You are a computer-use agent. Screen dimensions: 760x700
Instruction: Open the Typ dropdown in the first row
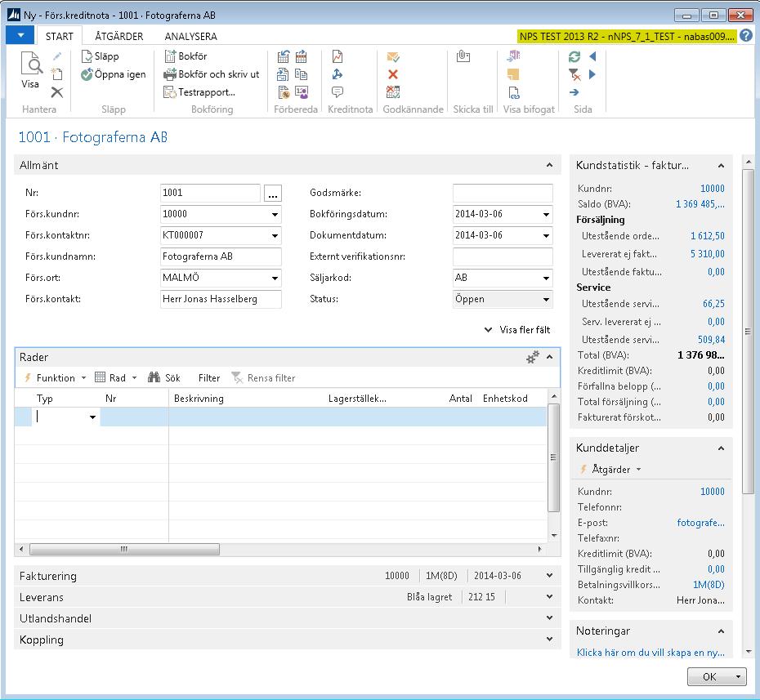click(x=92, y=417)
